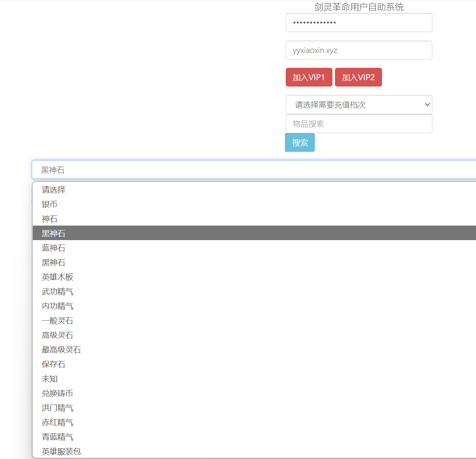The width and height of the screenshot is (476, 459).
Task: Choose 神石 in the dropdown list
Action: pos(50,219)
